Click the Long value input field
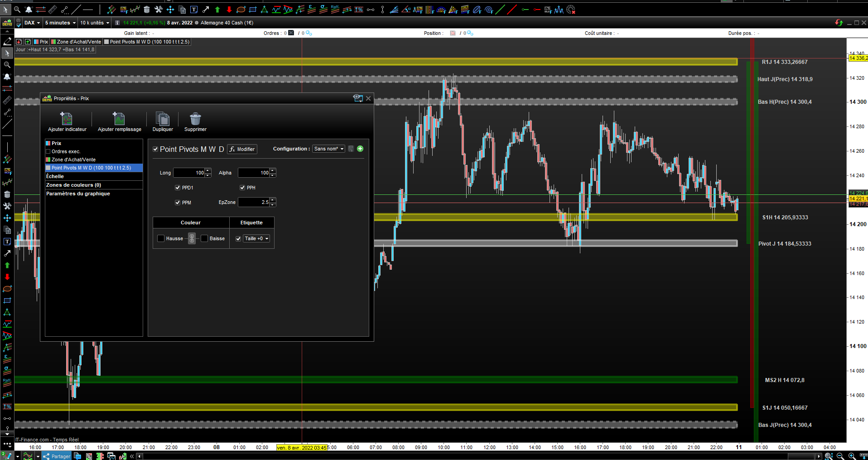Image resolution: width=868 pixels, height=460 pixels. pos(189,173)
